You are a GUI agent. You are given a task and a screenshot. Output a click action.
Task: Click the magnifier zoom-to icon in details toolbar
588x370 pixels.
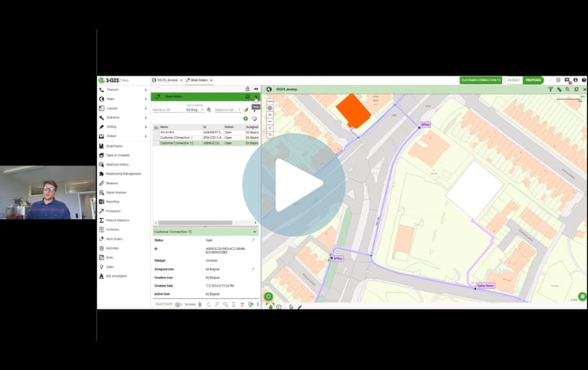[225, 305]
